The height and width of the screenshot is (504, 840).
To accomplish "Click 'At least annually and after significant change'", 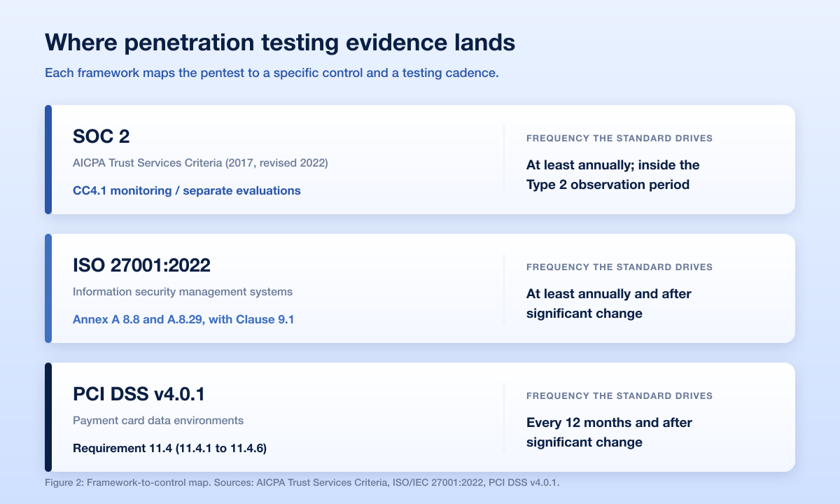I will [609, 304].
